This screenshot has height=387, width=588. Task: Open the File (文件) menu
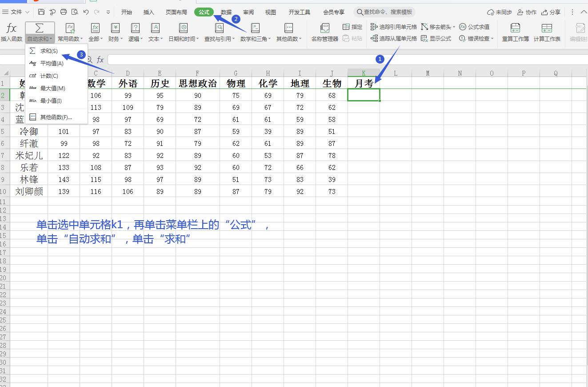point(16,12)
